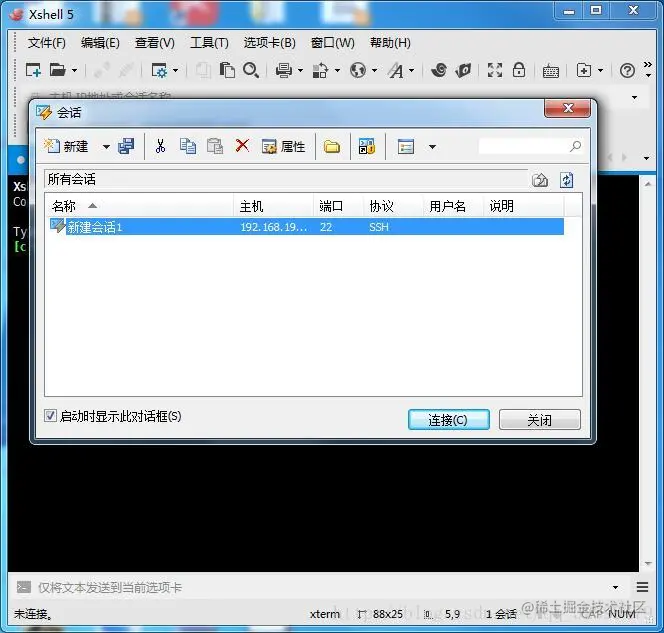
Task: Click the yellow new folder icon in dialog
Action: pyautogui.click(x=332, y=147)
